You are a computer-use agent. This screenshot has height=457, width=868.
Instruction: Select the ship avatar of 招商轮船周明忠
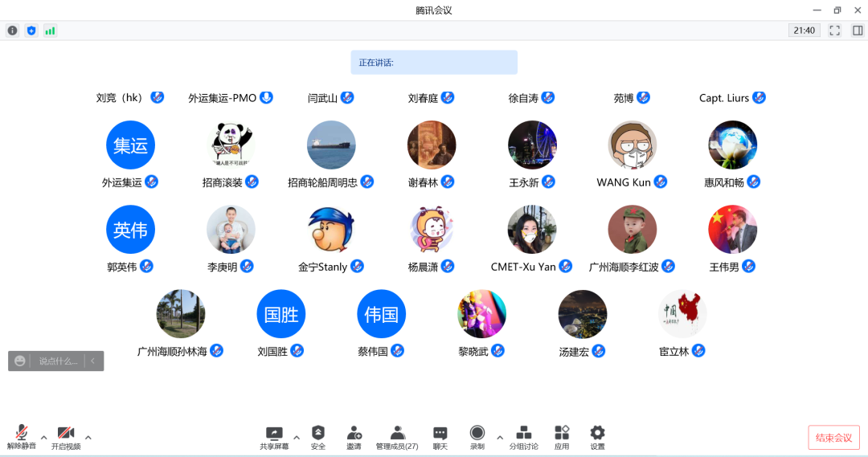point(331,145)
